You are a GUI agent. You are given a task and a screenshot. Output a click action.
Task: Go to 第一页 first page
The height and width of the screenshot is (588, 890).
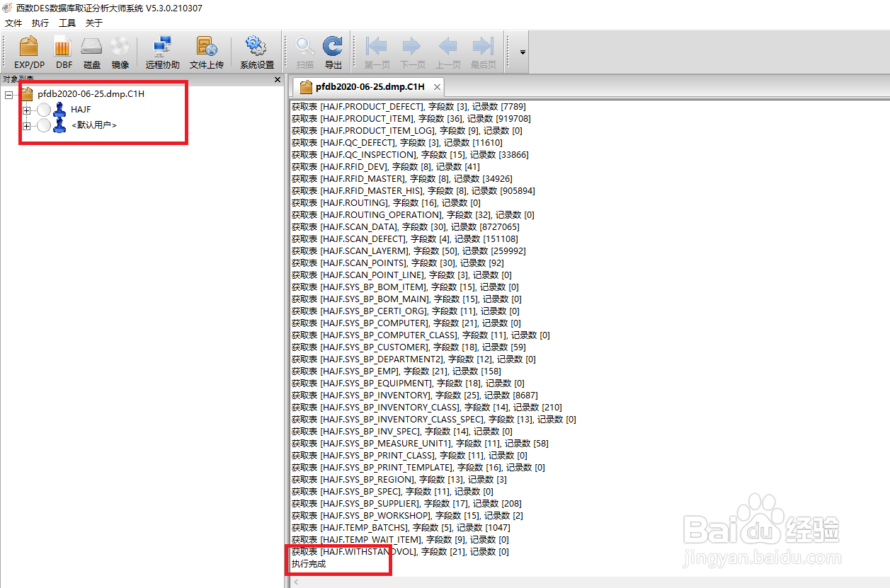click(x=377, y=52)
